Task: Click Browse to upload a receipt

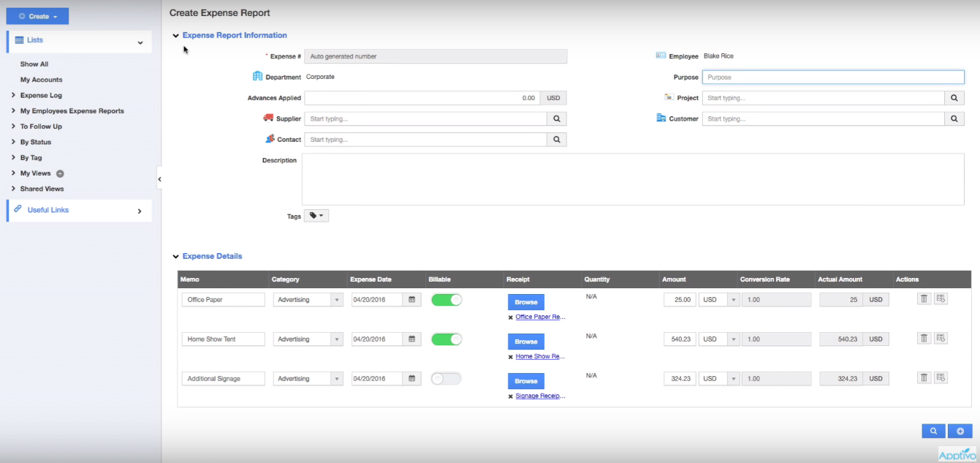Action: pos(525,301)
